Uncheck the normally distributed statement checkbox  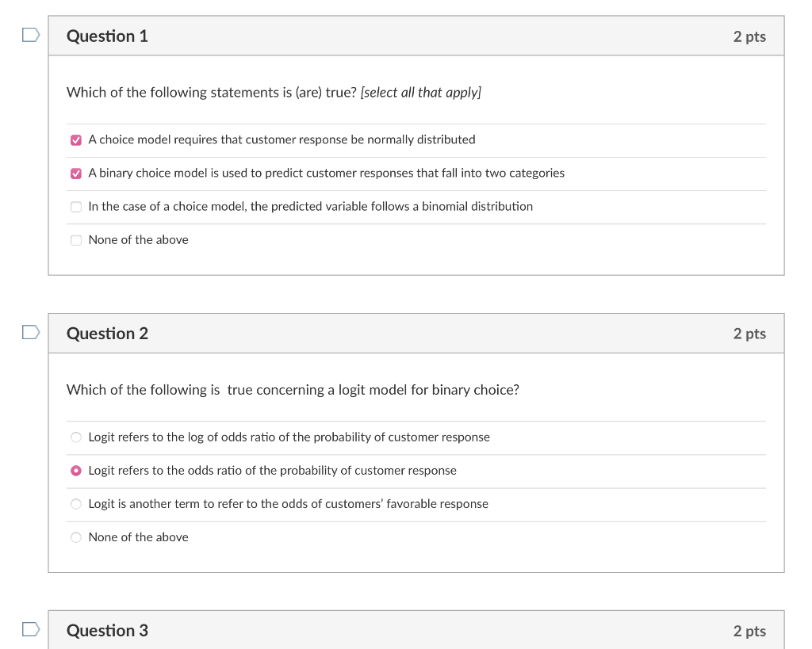pos(76,139)
